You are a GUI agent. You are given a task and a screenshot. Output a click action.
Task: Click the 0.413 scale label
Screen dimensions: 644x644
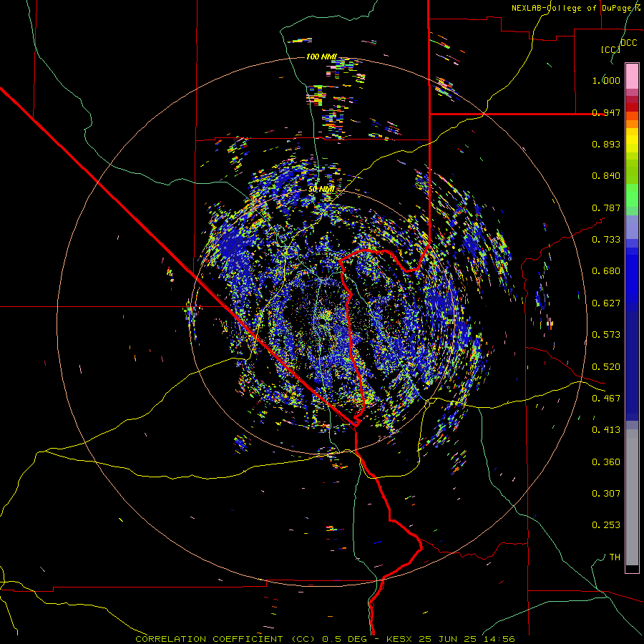coord(606,430)
